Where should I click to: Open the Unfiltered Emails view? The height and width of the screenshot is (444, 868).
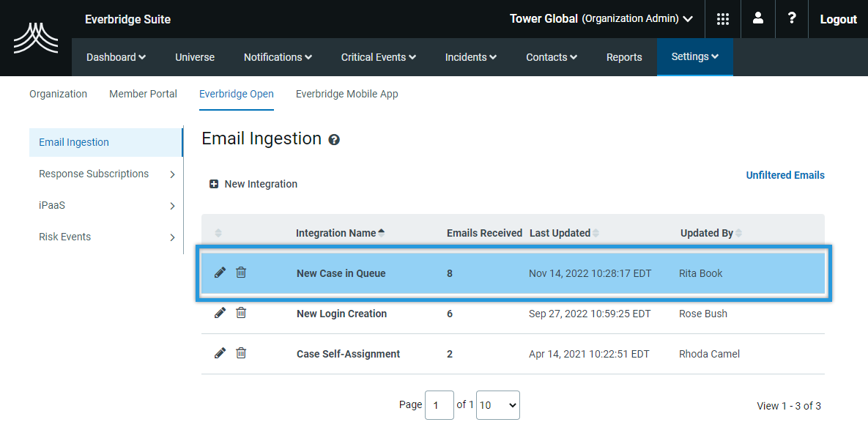(x=784, y=175)
